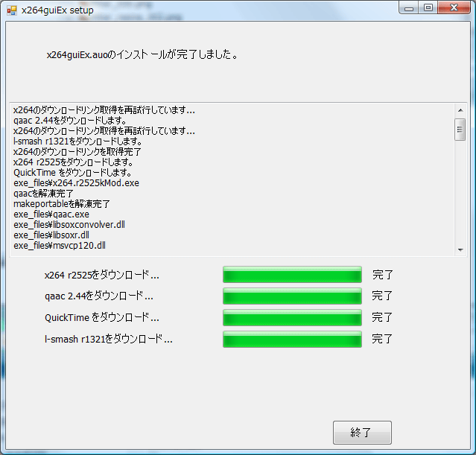The image size is (476, 455).
Task: Click label 'x264 r2525をダウンロード...'
Action: pos(102,275)
